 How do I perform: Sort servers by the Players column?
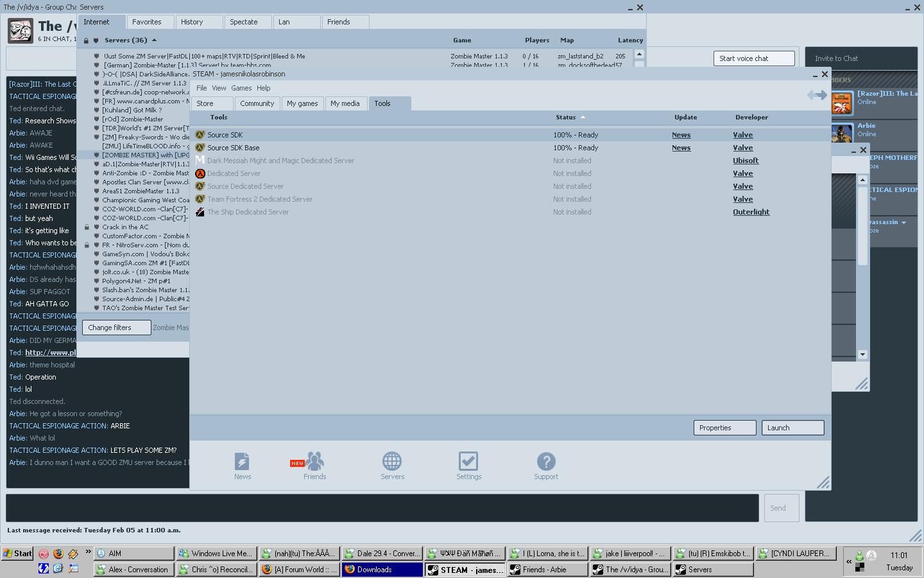[x=536, y=40]
